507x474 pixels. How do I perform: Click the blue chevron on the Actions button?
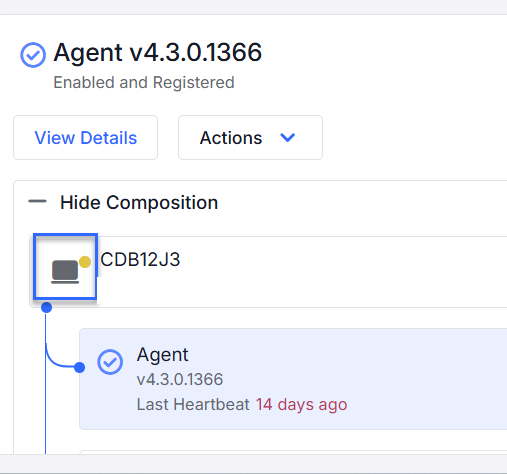[x=288, y=137]
